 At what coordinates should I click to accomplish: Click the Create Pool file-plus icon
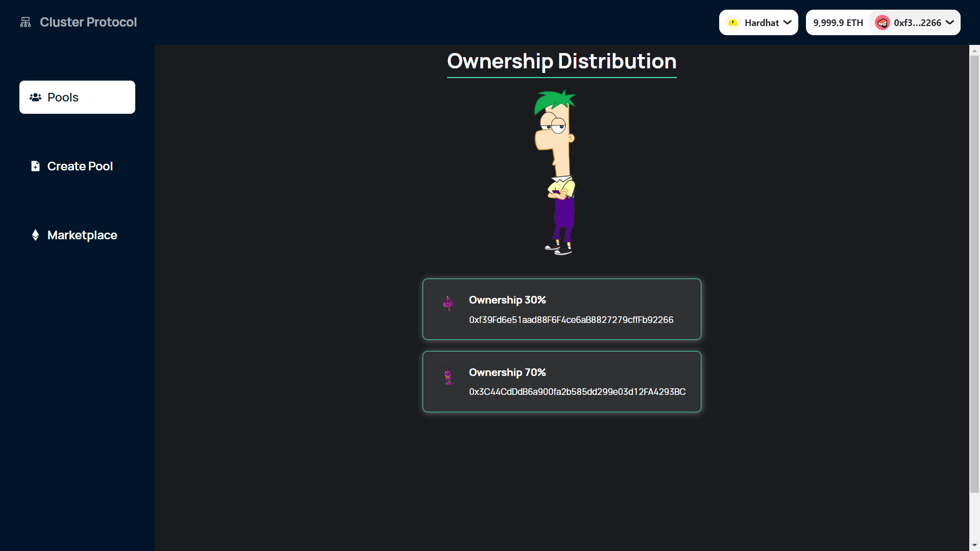pyautogui.click(x=35, y=166)
